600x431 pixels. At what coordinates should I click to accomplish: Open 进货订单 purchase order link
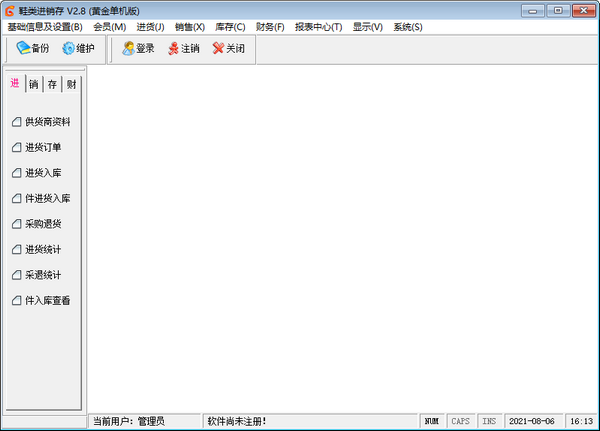coord(43,147)
